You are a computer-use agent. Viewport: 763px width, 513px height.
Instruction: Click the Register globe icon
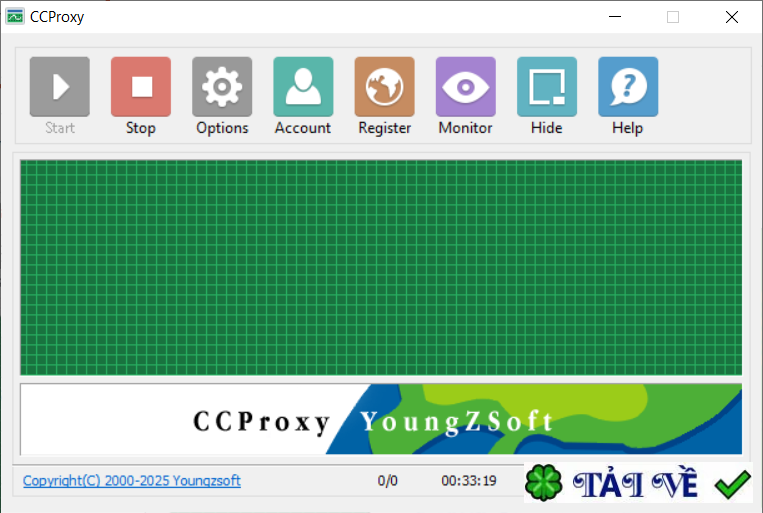coord(384,87)
